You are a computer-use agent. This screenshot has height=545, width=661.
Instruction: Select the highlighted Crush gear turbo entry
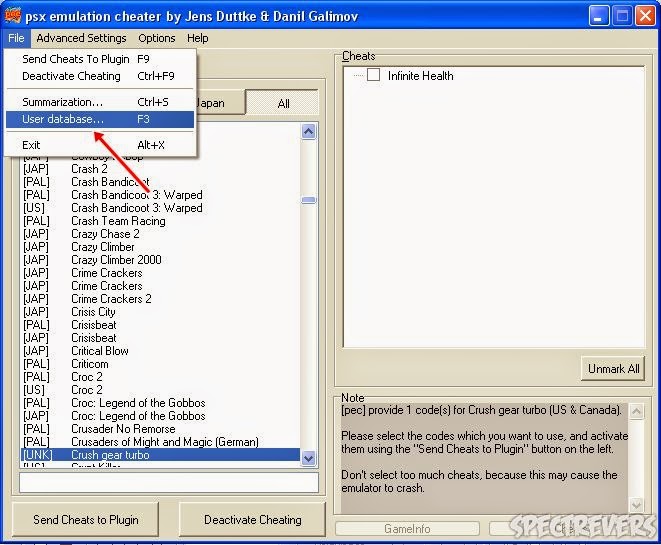[161, 455]
